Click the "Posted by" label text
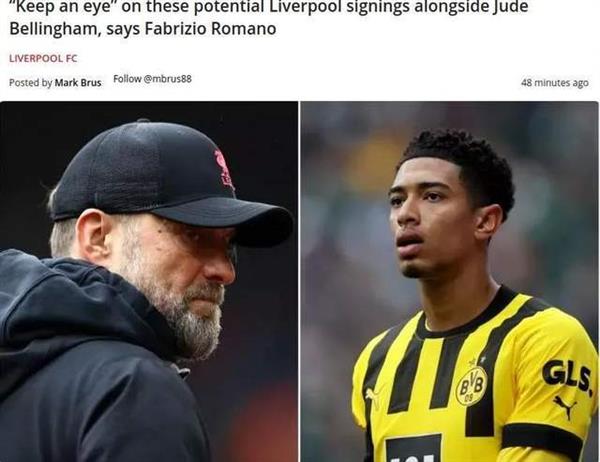600x462 pixels. click(30, 83)
